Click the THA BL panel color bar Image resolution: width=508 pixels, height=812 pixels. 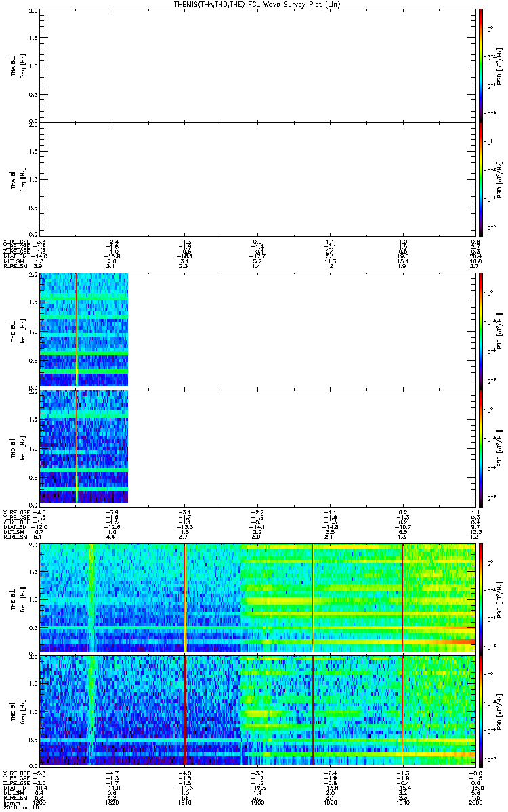click(480, 64)
